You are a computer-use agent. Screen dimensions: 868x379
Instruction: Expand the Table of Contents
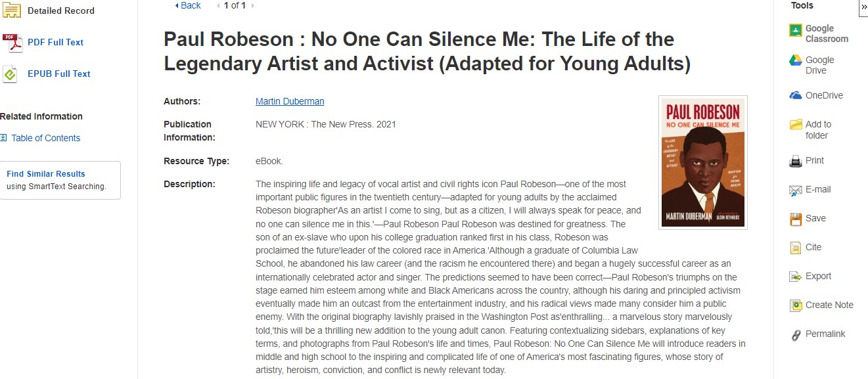pyautogui.click(x=45, y=138)
